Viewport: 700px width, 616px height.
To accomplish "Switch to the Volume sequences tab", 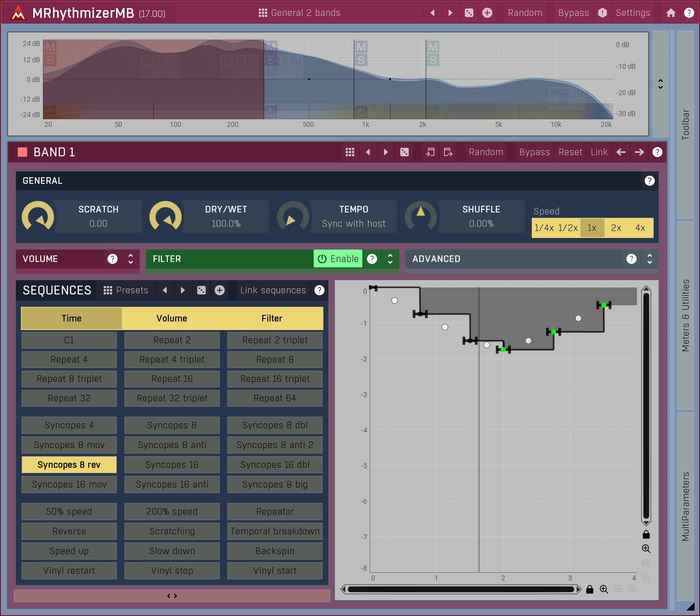I will (172, 318).
